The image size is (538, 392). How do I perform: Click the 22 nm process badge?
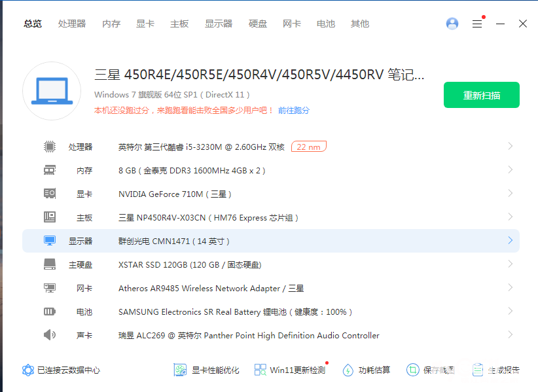(x=308, y=147)
